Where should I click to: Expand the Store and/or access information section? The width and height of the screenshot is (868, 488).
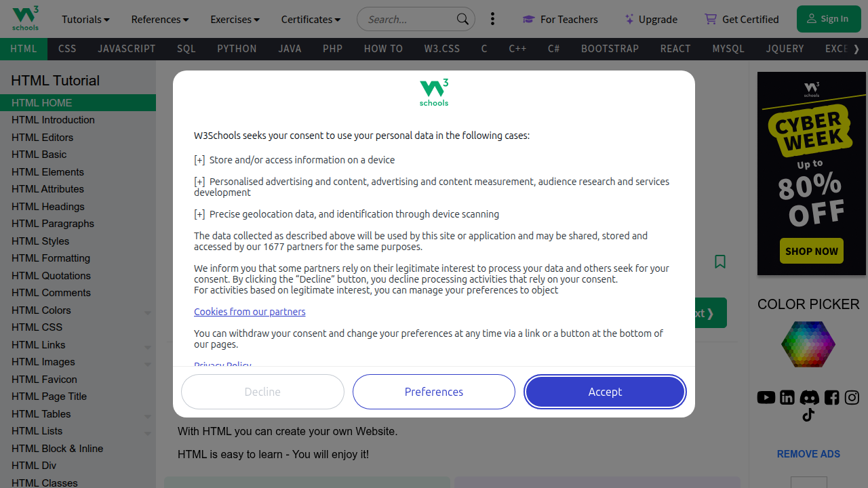pyautogui.click(x=199, y=159)
